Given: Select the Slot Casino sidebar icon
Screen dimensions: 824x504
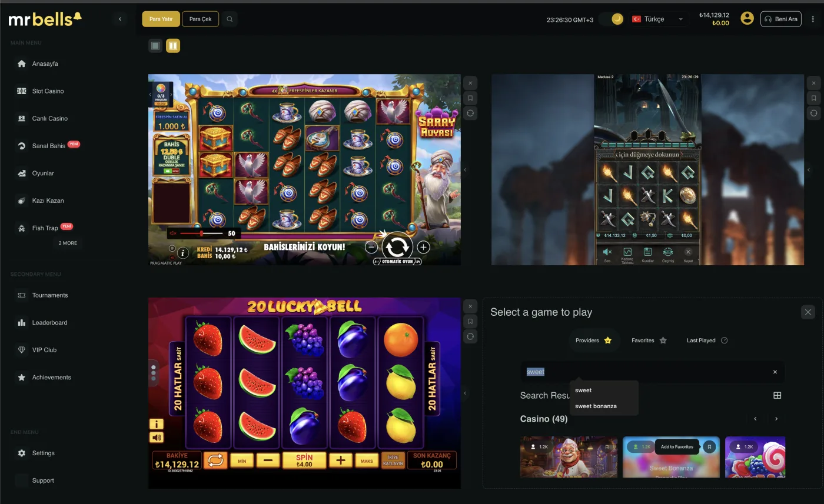Looking at the screenshot, I should click(x=21, y=91).
